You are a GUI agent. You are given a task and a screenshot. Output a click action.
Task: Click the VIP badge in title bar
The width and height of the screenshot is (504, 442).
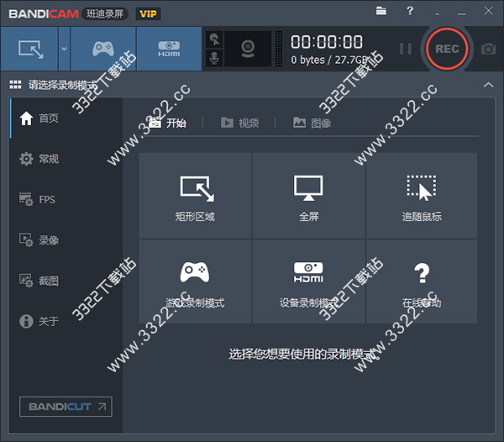[148, 13]
